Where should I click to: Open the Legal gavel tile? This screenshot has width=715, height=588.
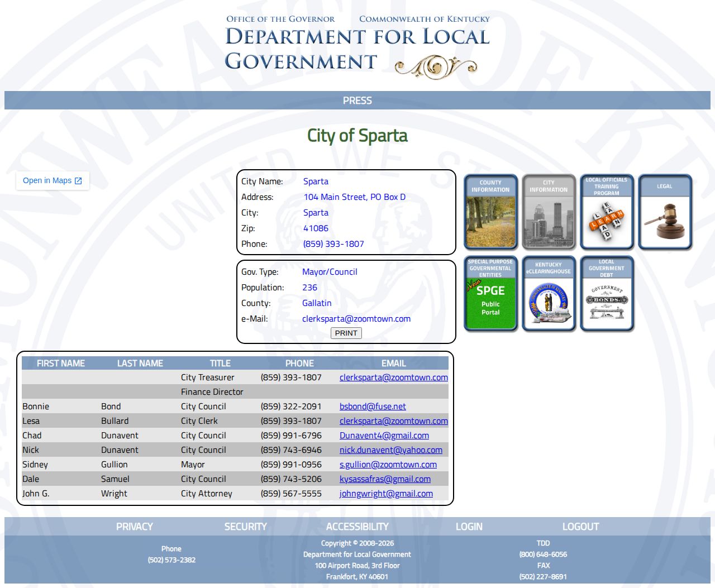tap(665, 212)
